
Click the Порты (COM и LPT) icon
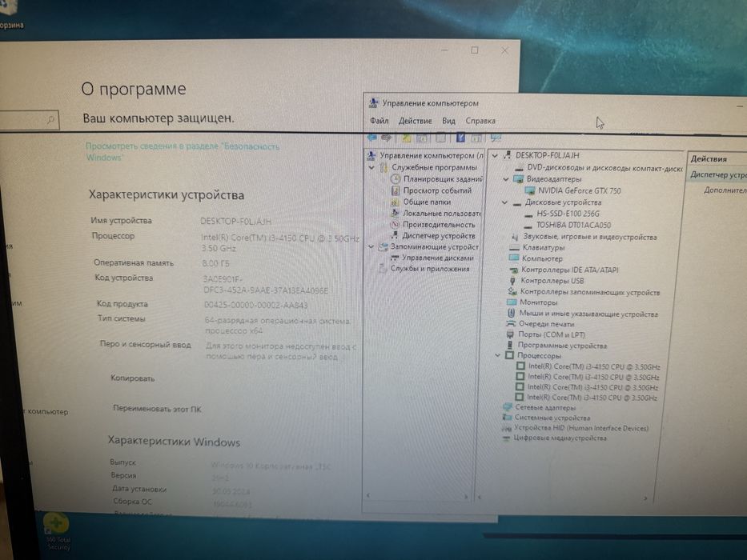coord(510,334)
